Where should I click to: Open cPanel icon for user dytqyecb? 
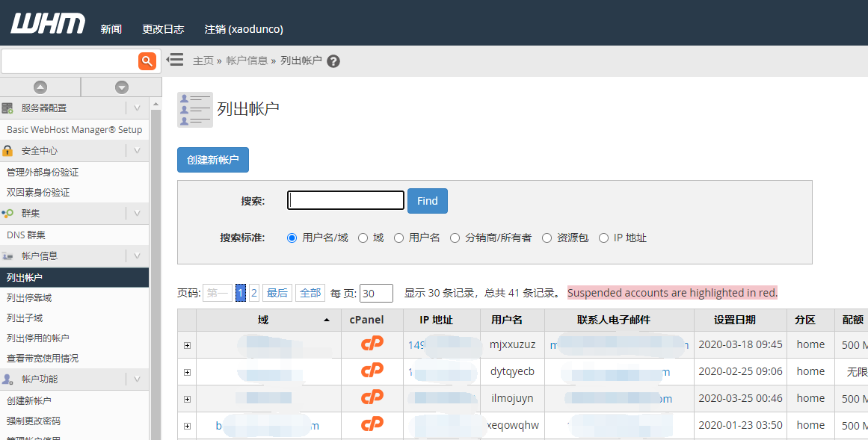click(372, 371)
